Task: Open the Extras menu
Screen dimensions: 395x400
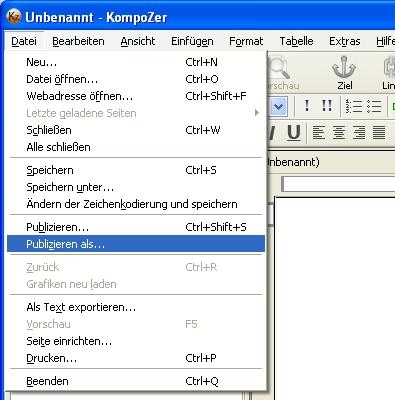Action: point(345,41)
